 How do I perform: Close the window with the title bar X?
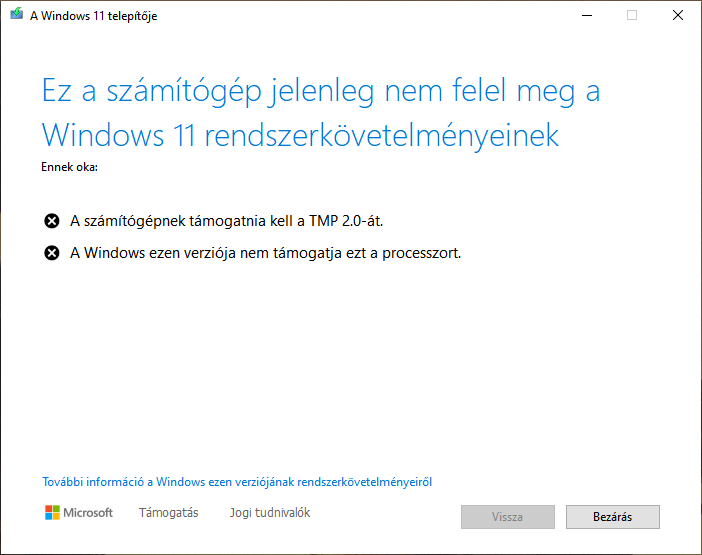click(678, 15)
